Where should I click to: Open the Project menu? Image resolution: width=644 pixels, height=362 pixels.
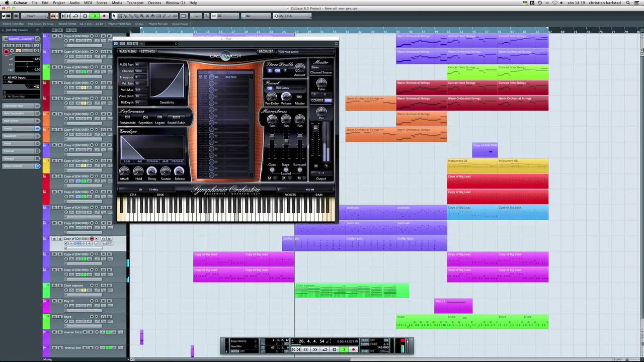59,3
